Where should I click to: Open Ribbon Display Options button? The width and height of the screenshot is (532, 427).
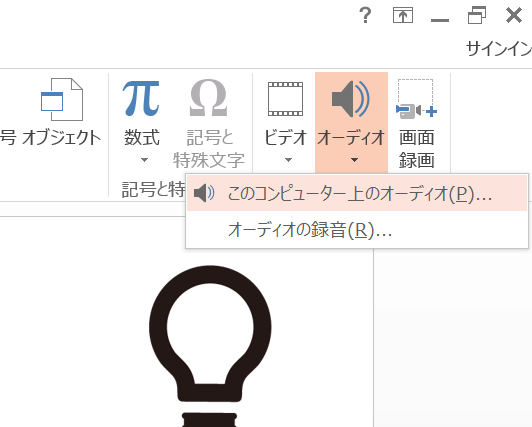(403, 15)
